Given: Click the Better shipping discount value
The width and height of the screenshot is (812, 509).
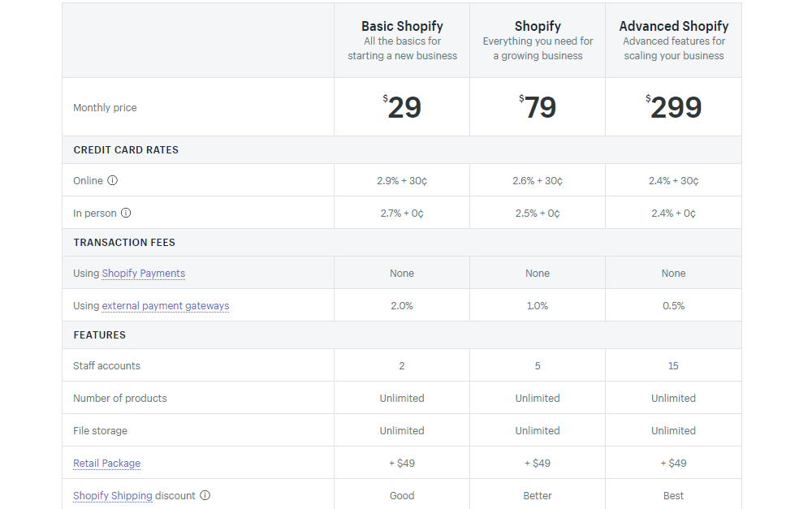Looking at the screenshot, I should [x=538, y=496].
